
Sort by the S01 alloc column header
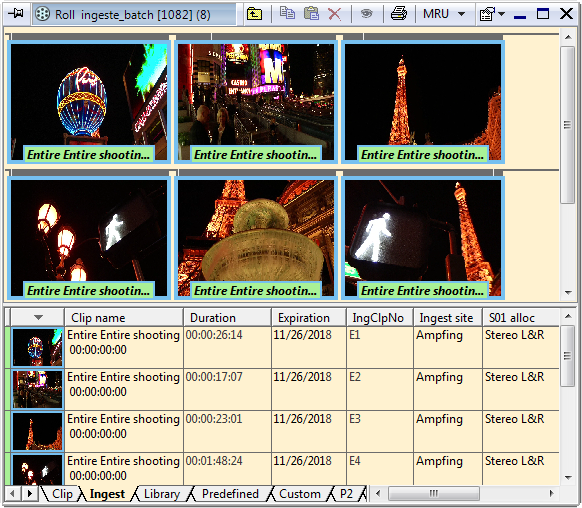click(521, 318)
